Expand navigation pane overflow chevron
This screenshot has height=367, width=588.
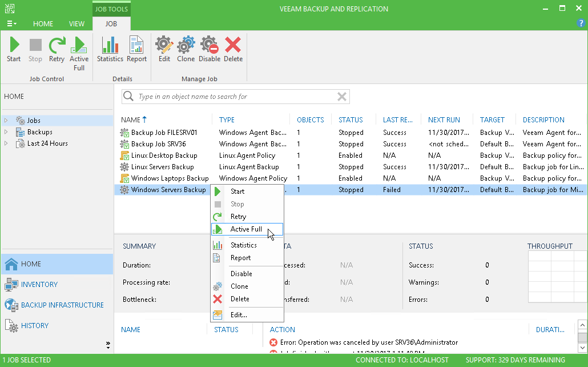[x=108, y=345]
